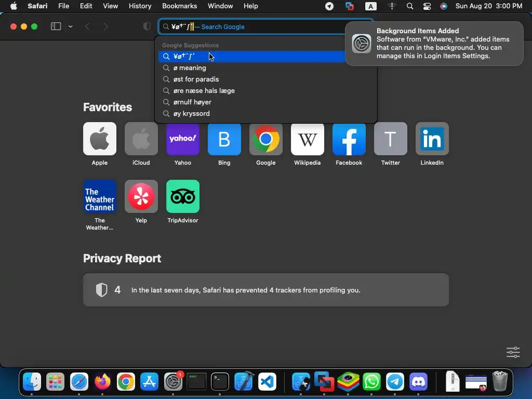Viewport: 532px width, 399px height.
Task: Click the date and time in menu bar
Action: pyautogui.click(x=488, y=6)
